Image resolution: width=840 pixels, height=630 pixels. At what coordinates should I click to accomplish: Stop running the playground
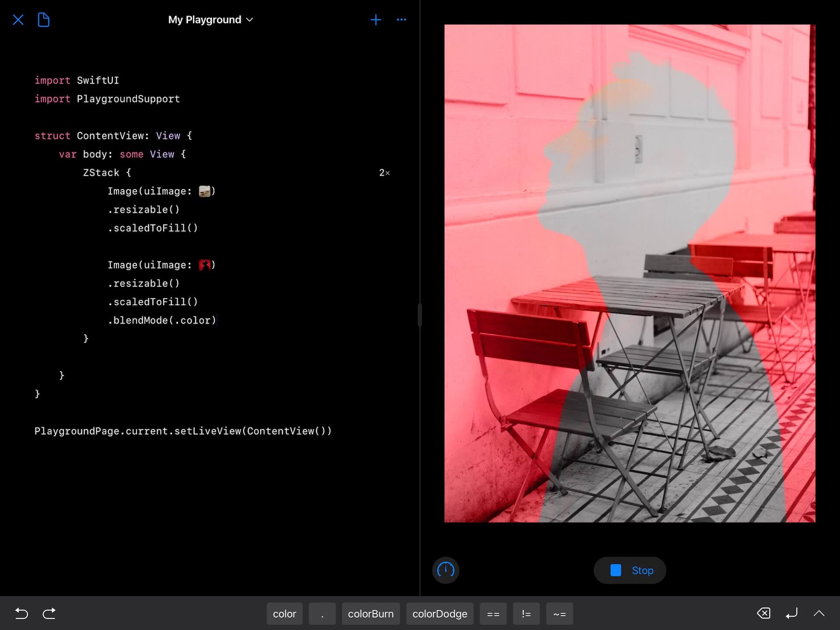pos(630,570)
